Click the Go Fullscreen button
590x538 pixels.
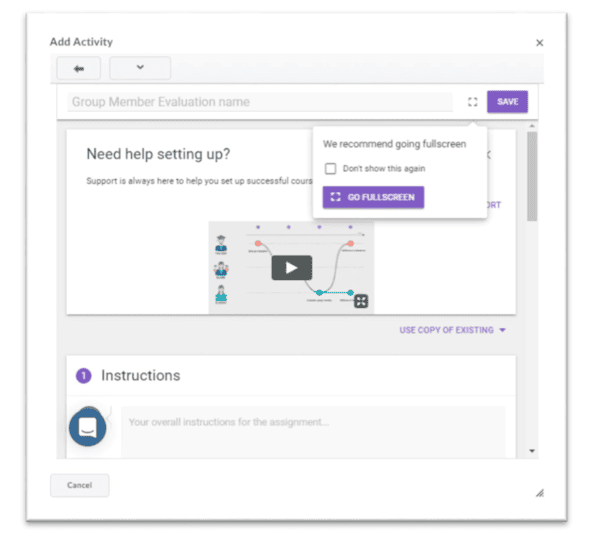point(373,197)
